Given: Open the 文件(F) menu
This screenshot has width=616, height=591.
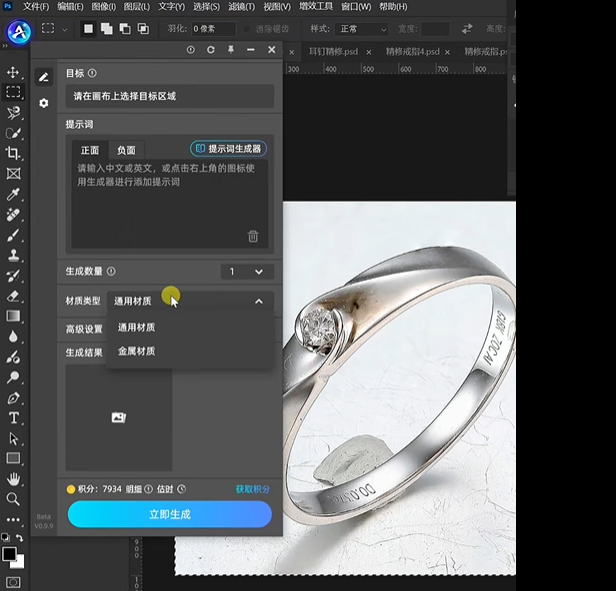Looking at the screenshot, I should point(36,7).
